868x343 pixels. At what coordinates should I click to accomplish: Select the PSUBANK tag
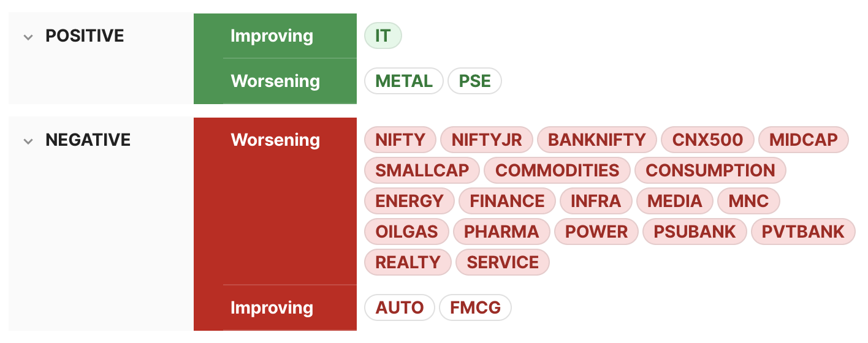pos(695,232)
